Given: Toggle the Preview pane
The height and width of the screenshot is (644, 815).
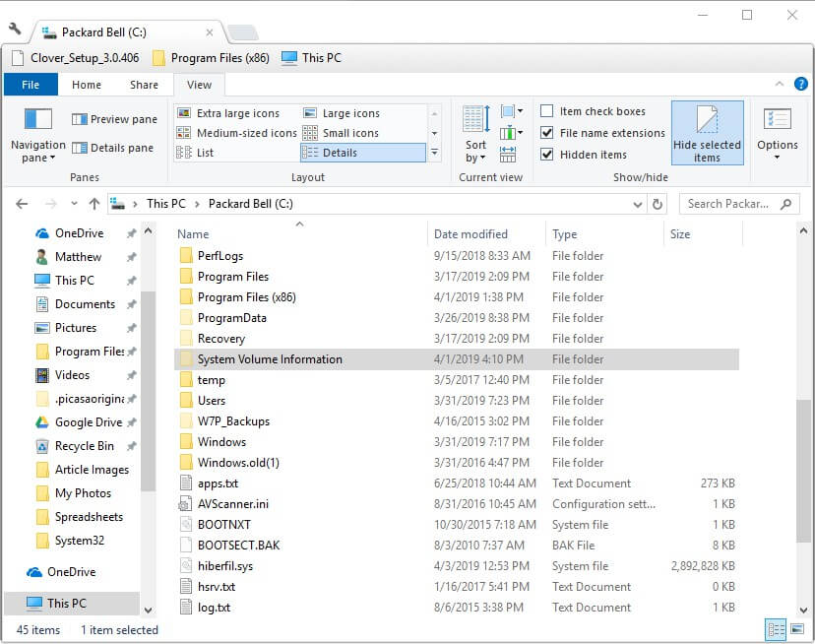Looking at the screenshot, I should (x=114, y=119).
